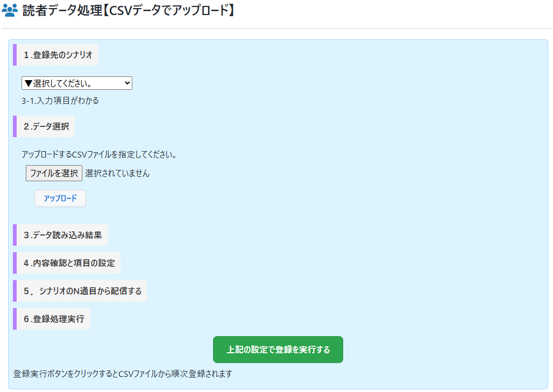Screen dimensions: 553x392
Task: Open the ▼選択してください scenario dropdown
Action: pyautogui.click(x=76, y=83)
